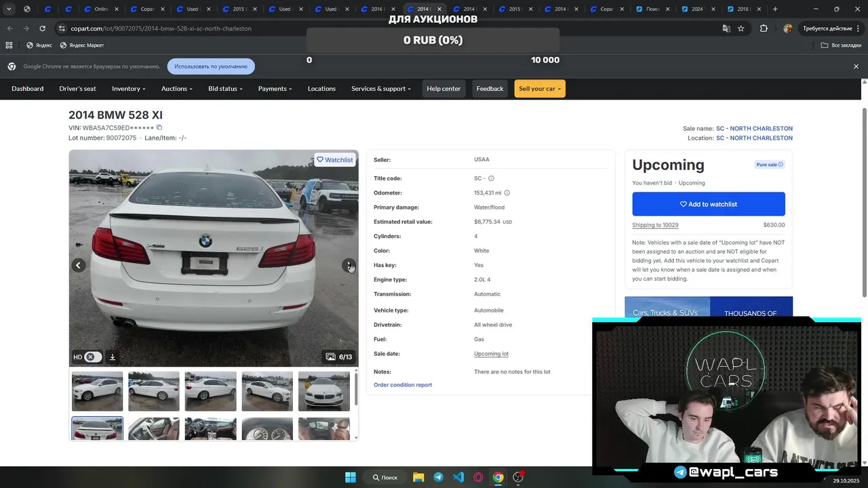Click the address bar URL field
The height and width of the screenshot is (488, 868).
(x=387, y=28)
